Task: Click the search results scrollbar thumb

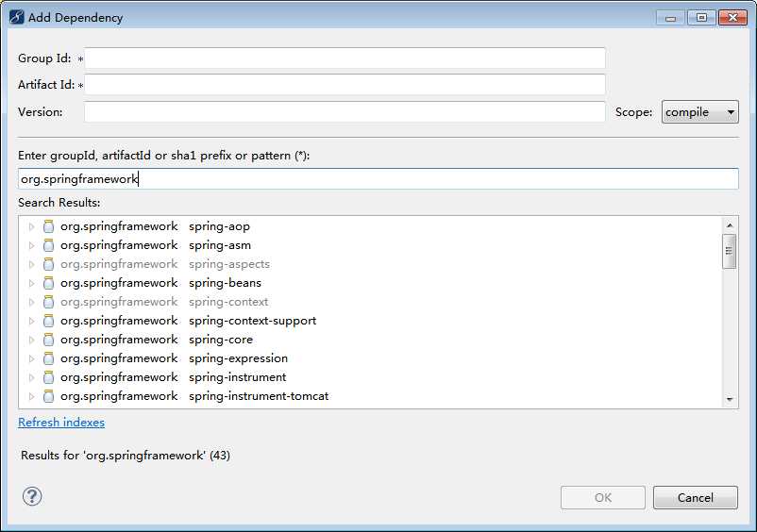Action: (x=730, y=251)
